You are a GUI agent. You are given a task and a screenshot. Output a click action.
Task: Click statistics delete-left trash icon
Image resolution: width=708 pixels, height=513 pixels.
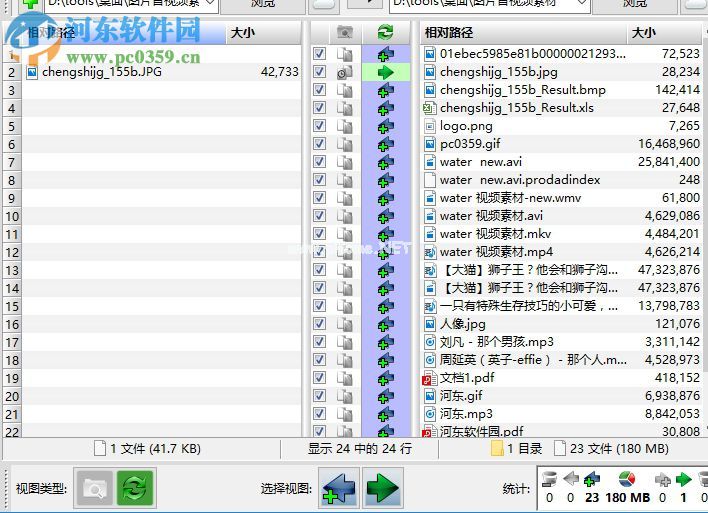click(x=549, y=479)
